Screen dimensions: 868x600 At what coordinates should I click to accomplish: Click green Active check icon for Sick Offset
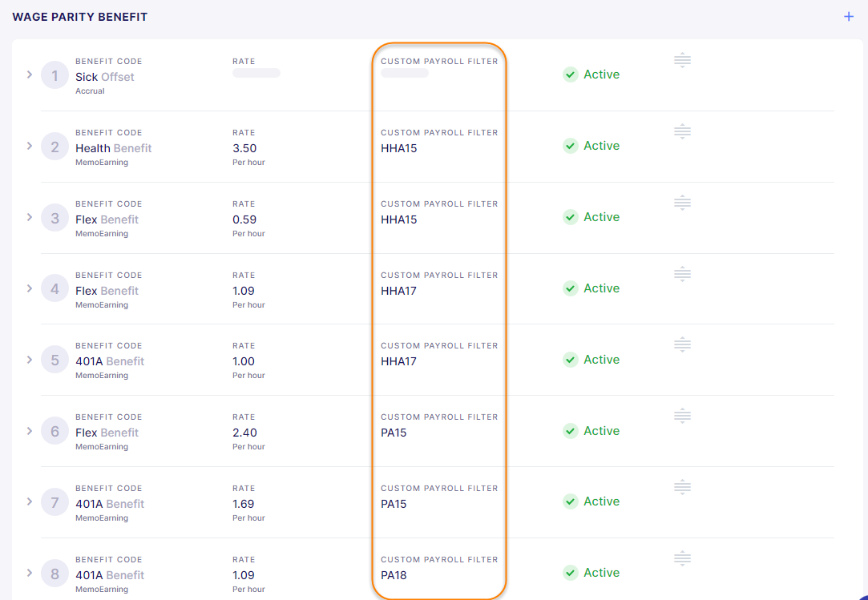click(x=570, y=74)
